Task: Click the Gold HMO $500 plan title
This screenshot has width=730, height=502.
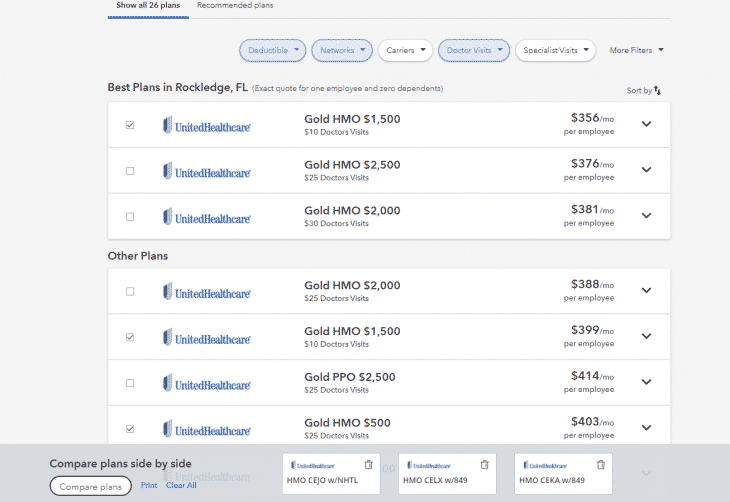Action: click(x=347, y=423)
